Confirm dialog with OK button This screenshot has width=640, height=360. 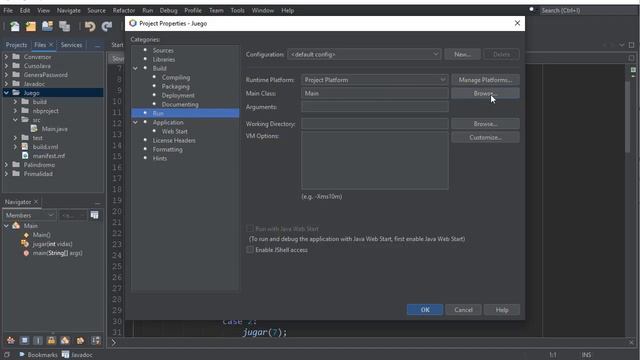[425, 310]
